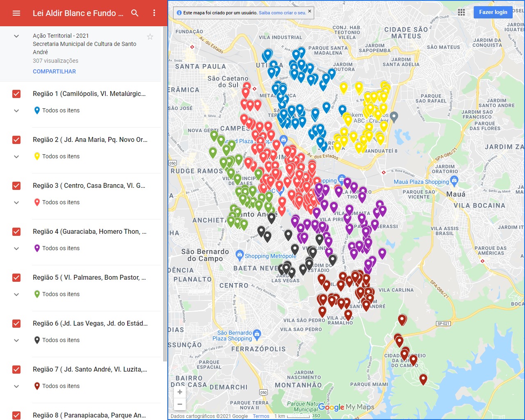525x420 pixels.
Task: Click the Shopping Metrópole bag icon
Action: 240,255
